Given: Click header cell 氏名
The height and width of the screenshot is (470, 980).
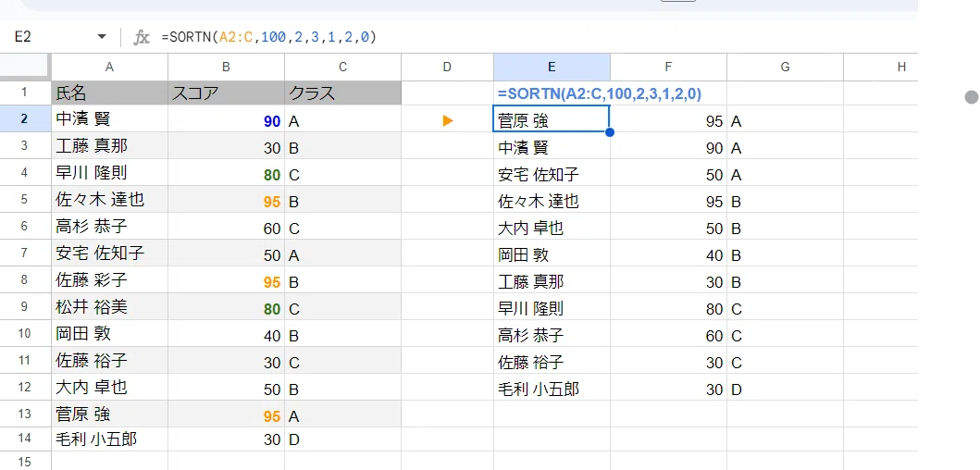Looking at the screenshot, I should click(109, 93).
